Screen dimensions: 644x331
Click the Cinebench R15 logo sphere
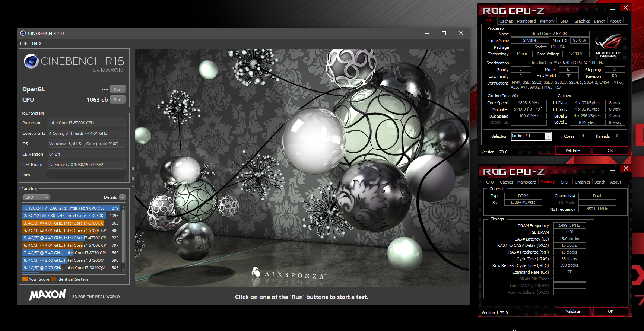[31, 61]
